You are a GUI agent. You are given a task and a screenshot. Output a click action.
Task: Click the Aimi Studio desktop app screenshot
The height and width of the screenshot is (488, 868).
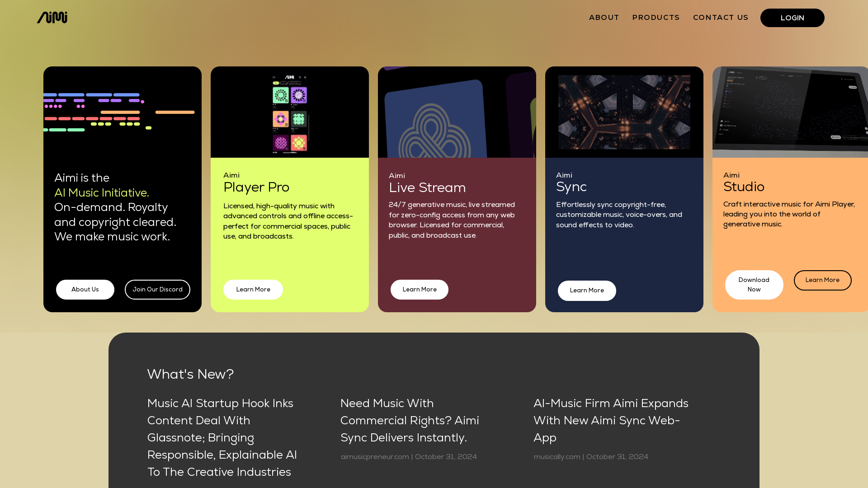coord(791,112)
